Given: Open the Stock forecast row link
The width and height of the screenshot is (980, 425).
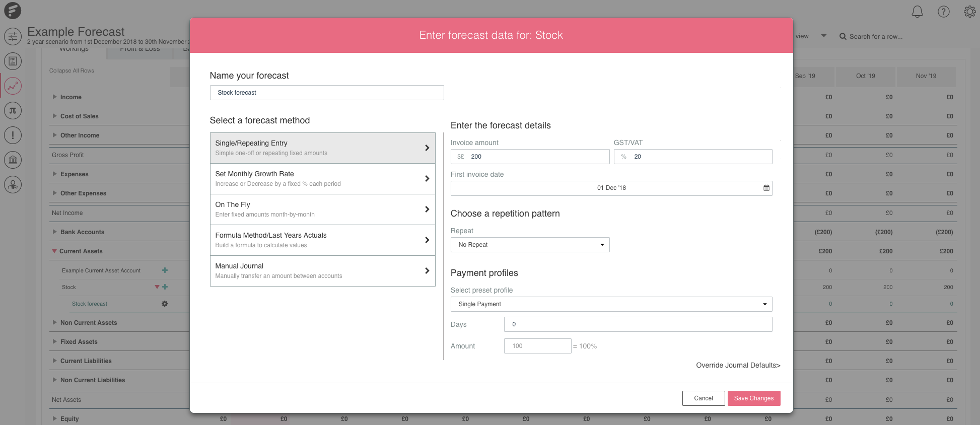Looking at the screenshot, I should pos(90,304).
